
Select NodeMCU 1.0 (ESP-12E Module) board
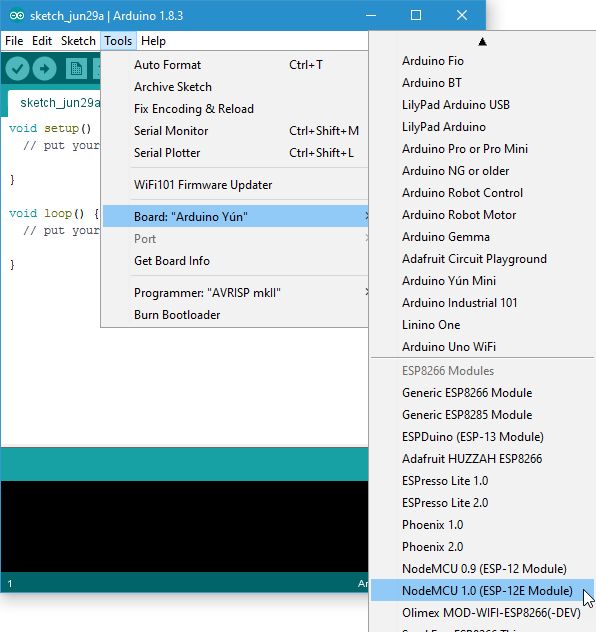click(482, 590)
